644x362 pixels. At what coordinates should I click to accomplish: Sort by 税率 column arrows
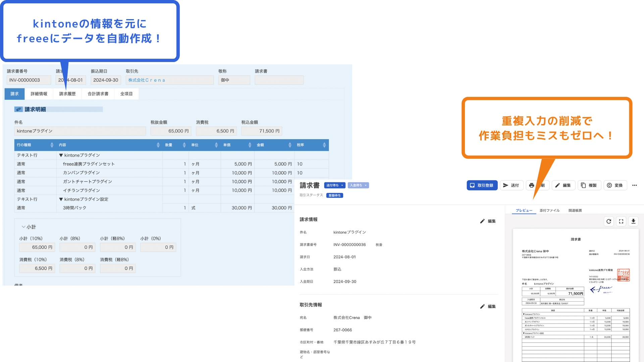[x=324, y=145]
